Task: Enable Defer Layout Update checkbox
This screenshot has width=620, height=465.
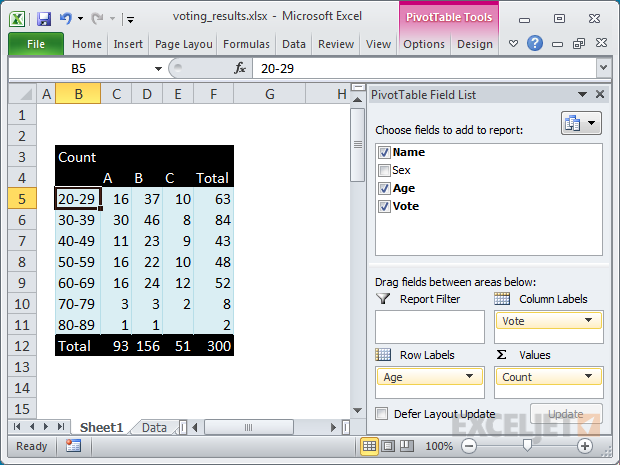Action: pos(382,413)
